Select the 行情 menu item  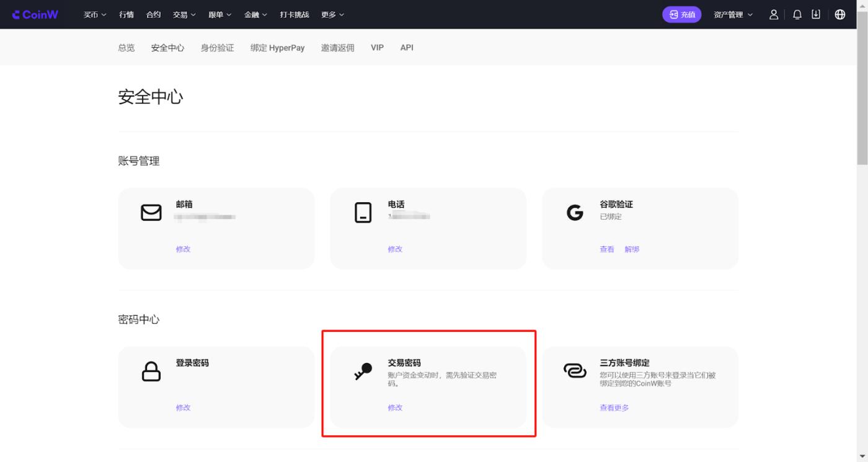click(x=126, y=14)
